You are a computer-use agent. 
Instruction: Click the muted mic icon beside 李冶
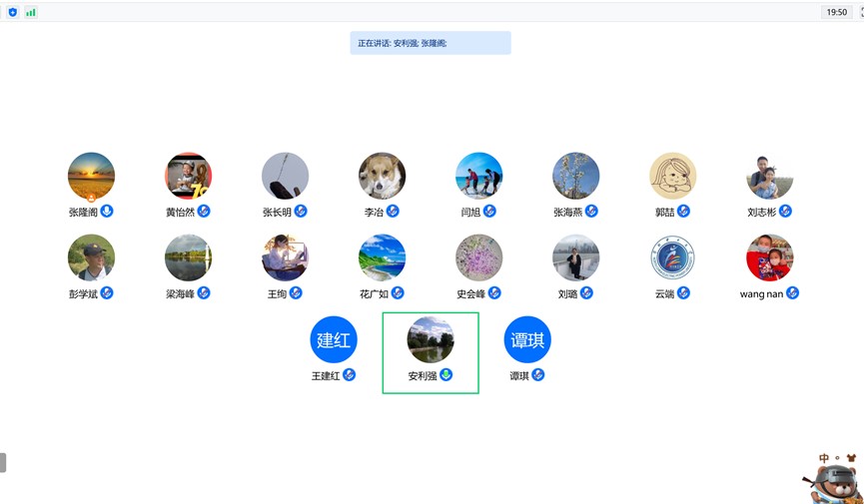394,212
